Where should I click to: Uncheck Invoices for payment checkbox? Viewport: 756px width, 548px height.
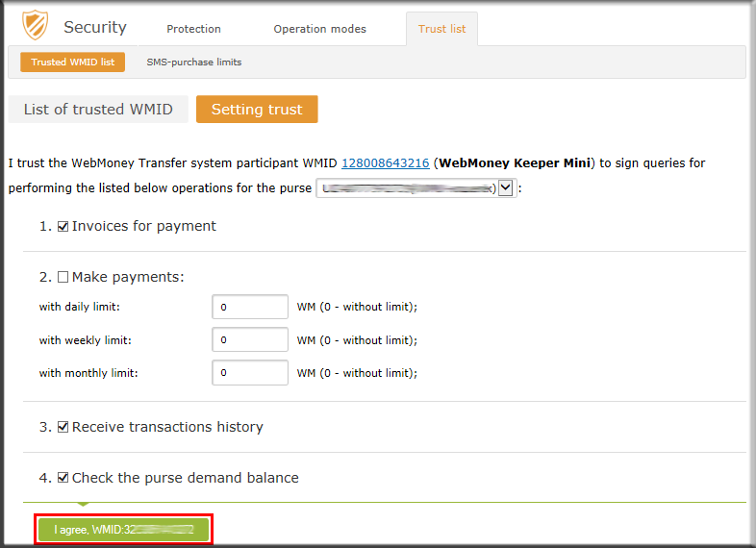(63, 226)
